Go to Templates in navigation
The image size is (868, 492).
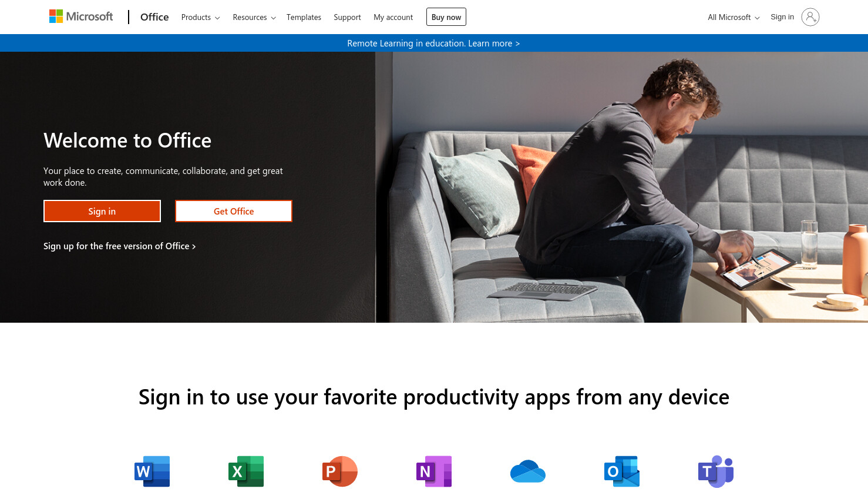tap(304, 17)
